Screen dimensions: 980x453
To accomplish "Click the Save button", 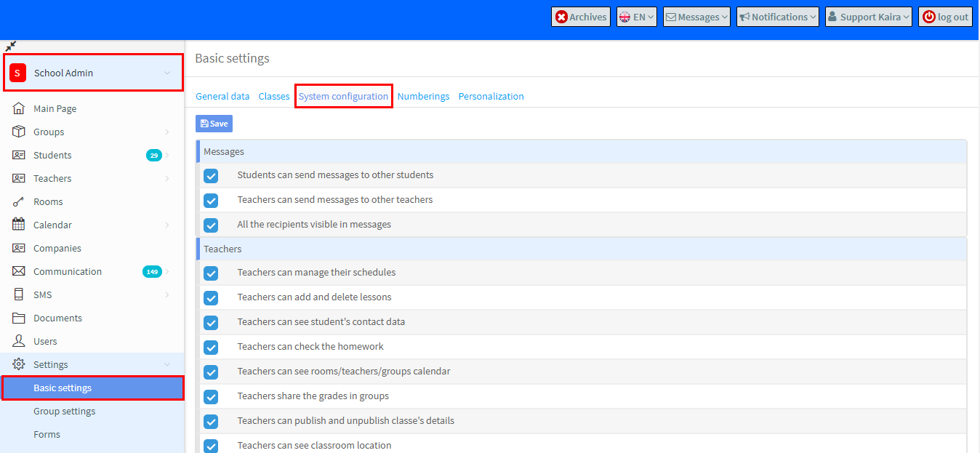I will click(213, 123).
